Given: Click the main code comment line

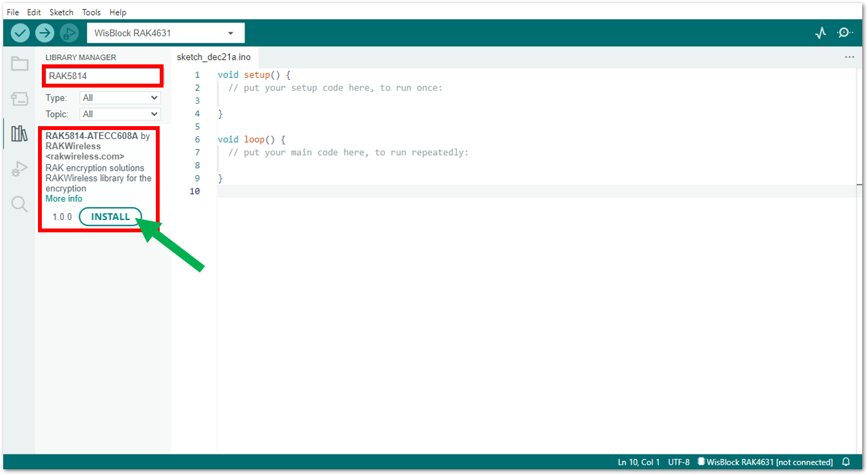Looking at the screenshot, I should pos(348,152).
